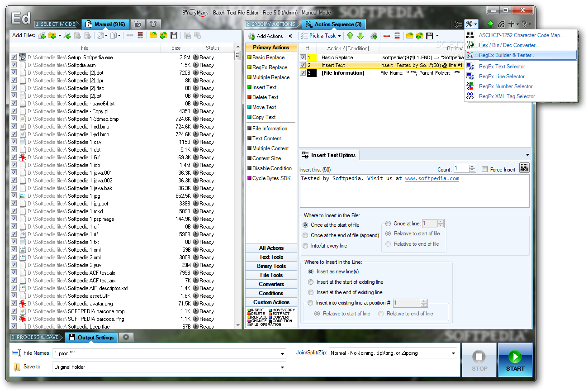
Task: Uncheck the Insert Text action checkbox
Action: (x=303, y=65)
